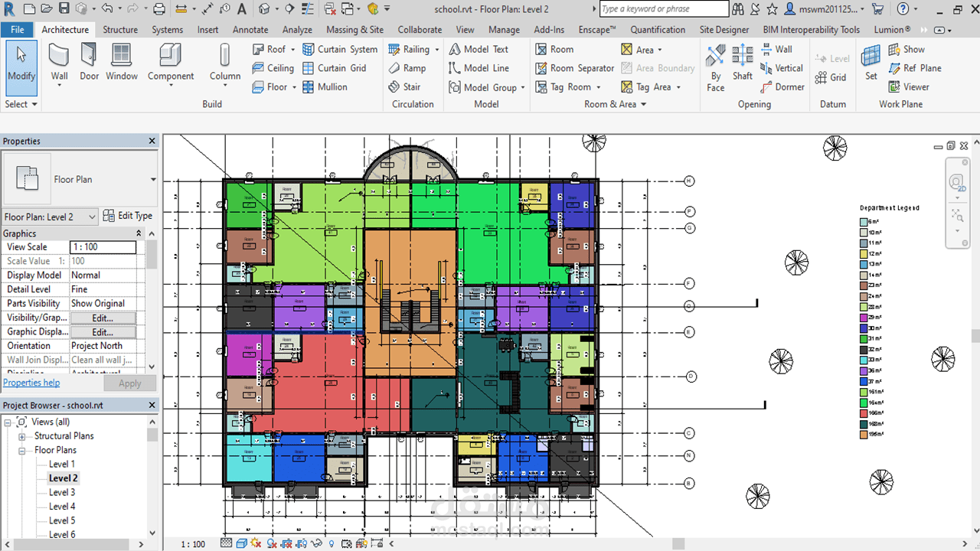Screen dimensions: 980x551
Task: Open the work plane Viewer
Action: (909, 87)
